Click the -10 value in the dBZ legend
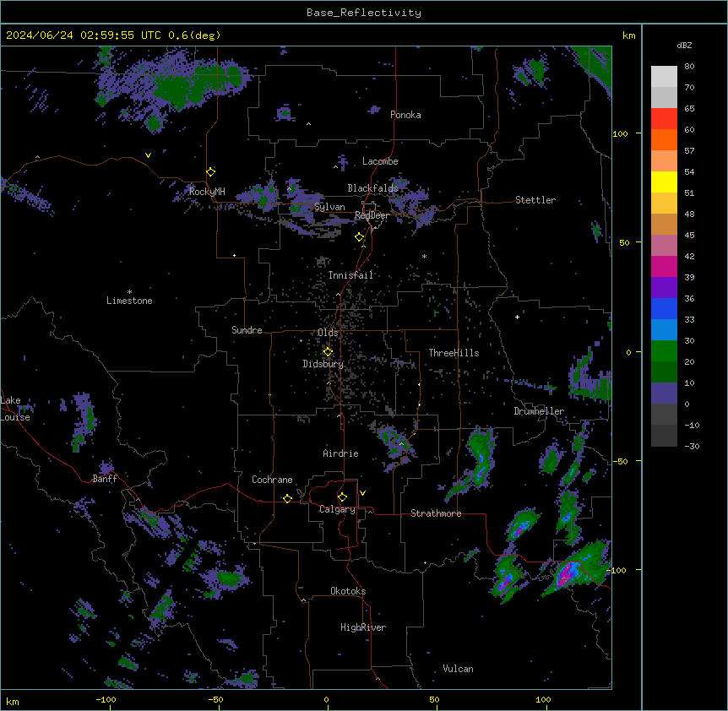728x711 pixels. coord(692,425)
